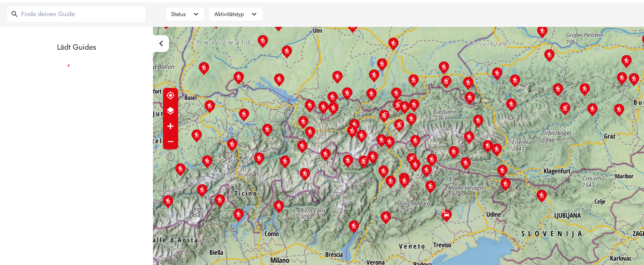Image resolution: width=644 pixels, height=265 pixels.
Task: Click the Veneto region label
Action: pyautogui.click(x=412, y=247)
